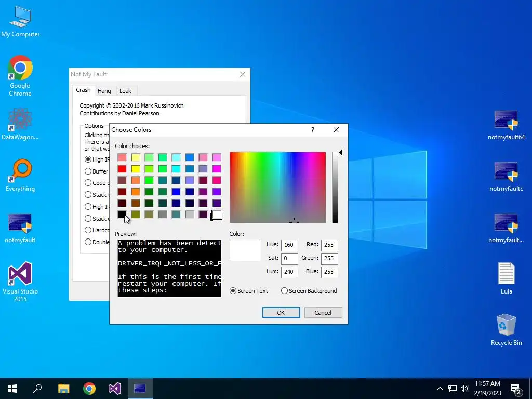532x399 pixels.
Task: Open the Recycle Bin icon
Action: coord(506,329)
